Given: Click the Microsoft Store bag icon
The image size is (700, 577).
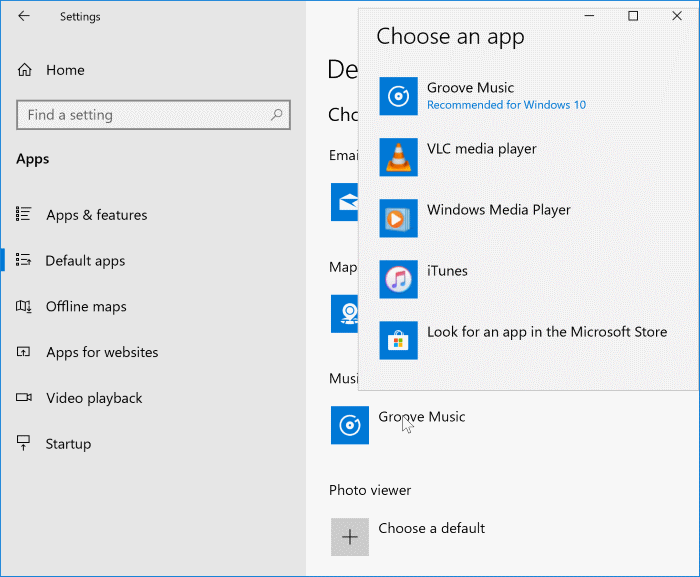Looking at the screenshot, I should (399, 340).
